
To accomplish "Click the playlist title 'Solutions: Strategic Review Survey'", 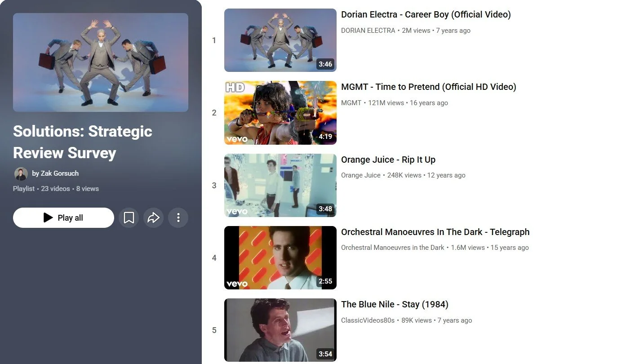I will [83, 142].
